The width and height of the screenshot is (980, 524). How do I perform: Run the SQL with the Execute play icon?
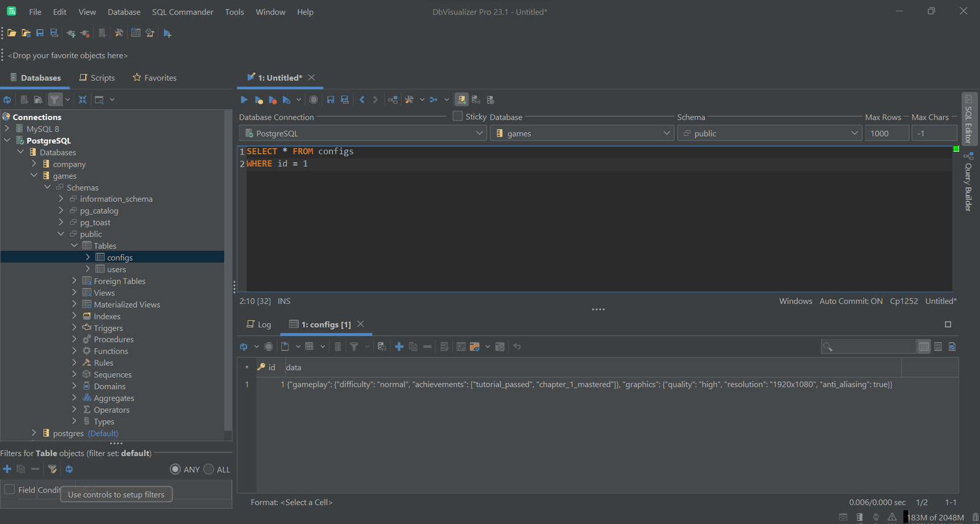(244, 99)
